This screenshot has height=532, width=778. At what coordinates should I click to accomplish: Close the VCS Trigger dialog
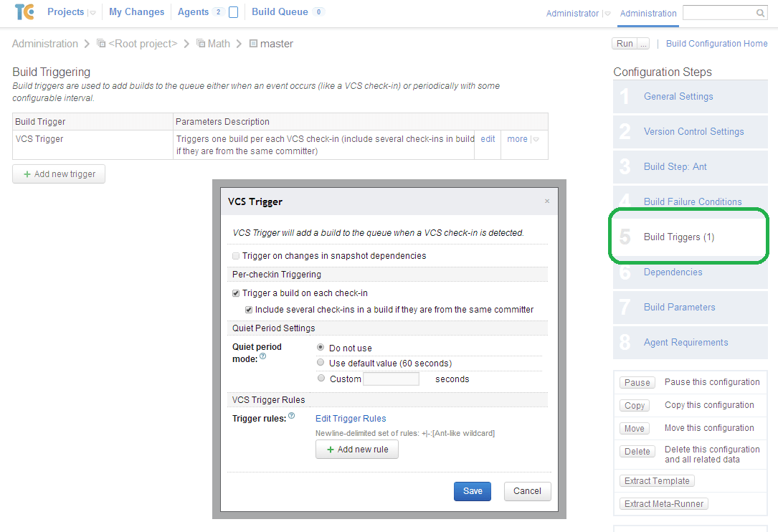pos(547,201)
